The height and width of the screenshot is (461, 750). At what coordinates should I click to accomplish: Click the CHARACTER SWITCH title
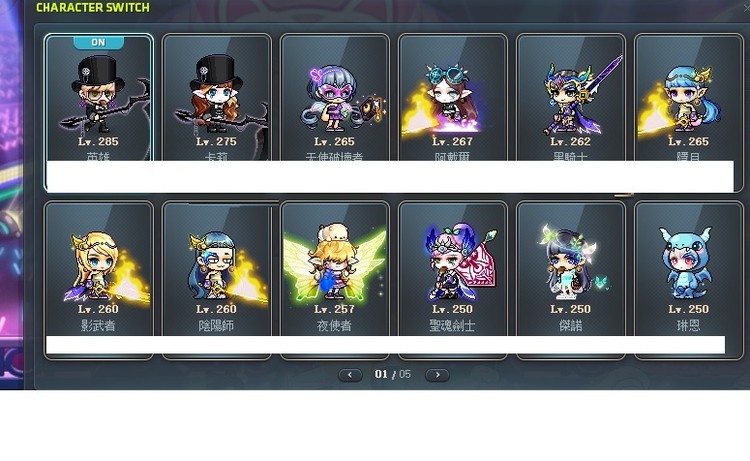(93, 8)
